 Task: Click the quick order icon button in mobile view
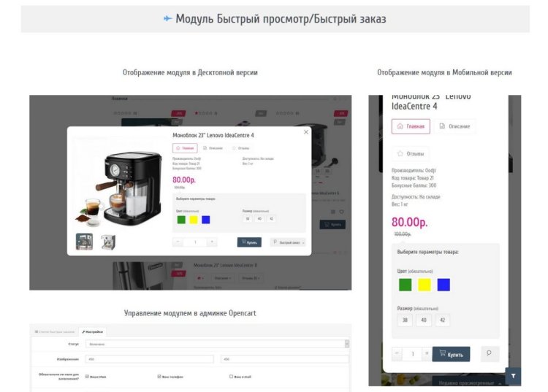[490, 353]
